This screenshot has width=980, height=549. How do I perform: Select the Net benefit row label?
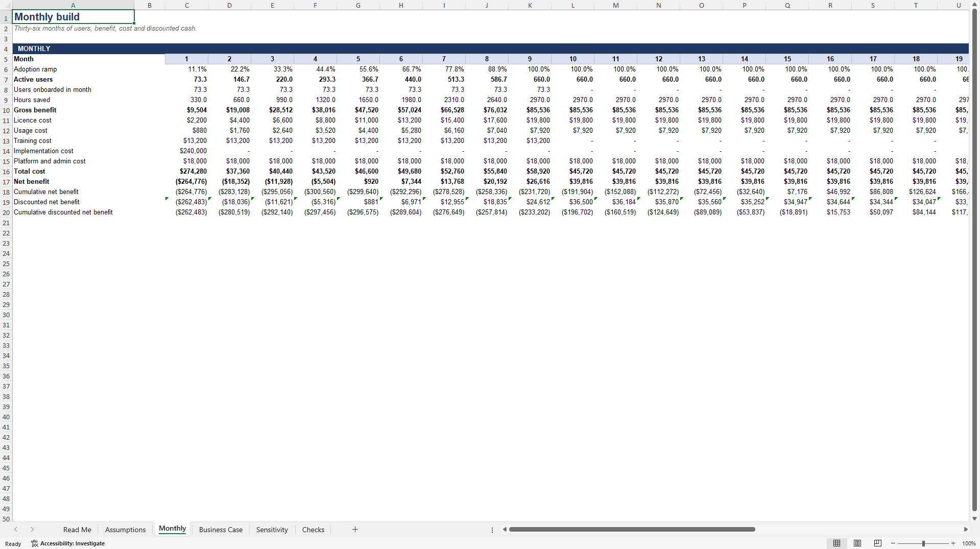[73, 182]
